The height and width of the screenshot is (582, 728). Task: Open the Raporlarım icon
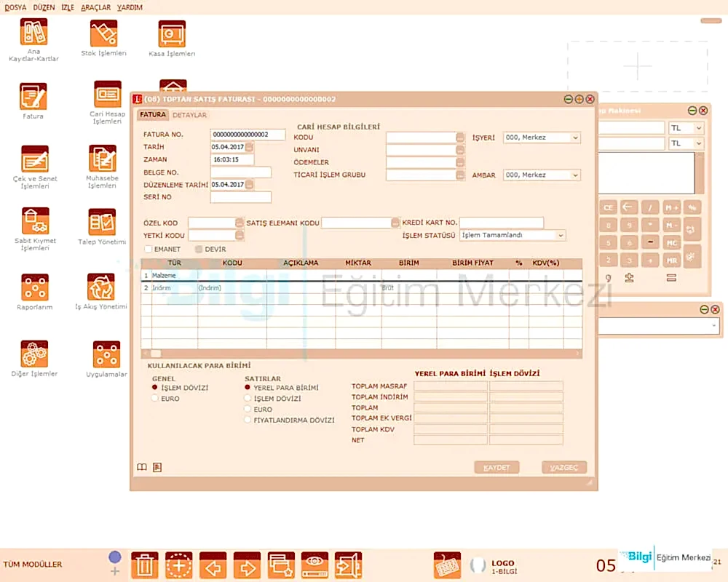pos(35,287)
